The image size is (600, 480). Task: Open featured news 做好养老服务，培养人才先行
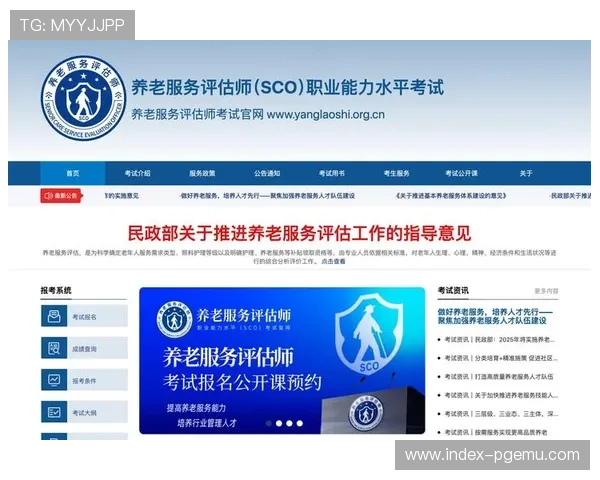pyautogui.click(x=495, y=316)
